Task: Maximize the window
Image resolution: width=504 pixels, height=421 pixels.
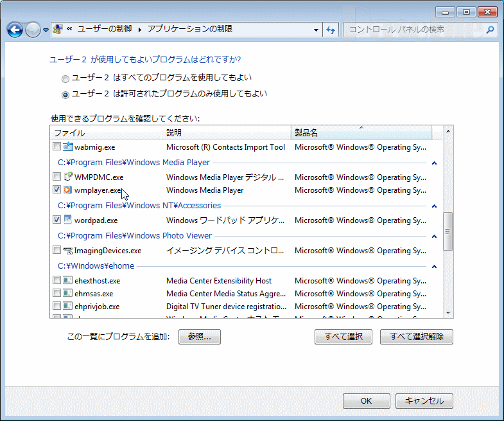Action: (466, 12)
